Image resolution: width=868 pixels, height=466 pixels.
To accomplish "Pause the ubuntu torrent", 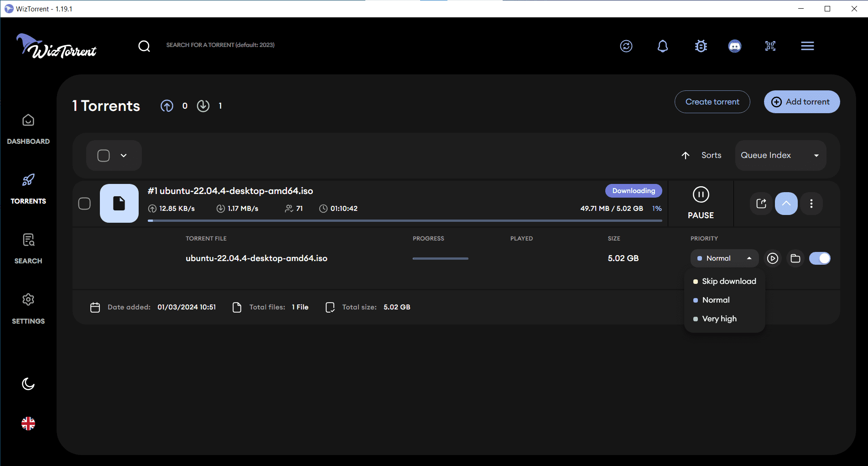I will coord(701,204).
